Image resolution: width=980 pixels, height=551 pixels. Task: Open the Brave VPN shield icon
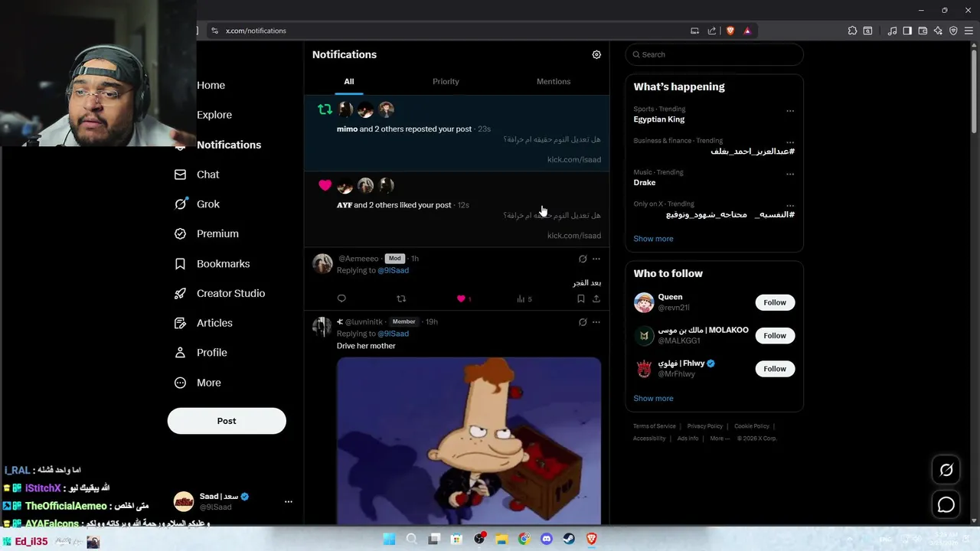pos(953,31)
